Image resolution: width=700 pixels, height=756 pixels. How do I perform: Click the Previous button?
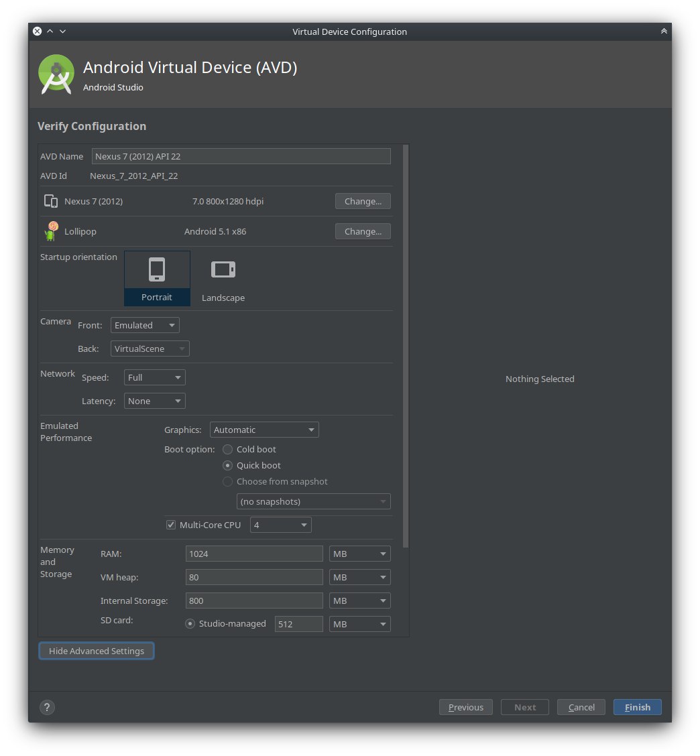tap(465, 707)
